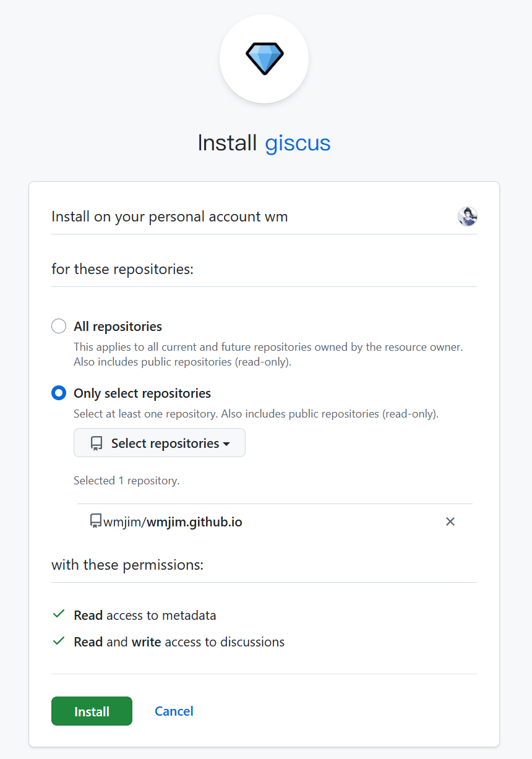532x759 pixels.
Task: Open the giscus app link in heading
Action: pyautogui.click(x=298, y=143)
